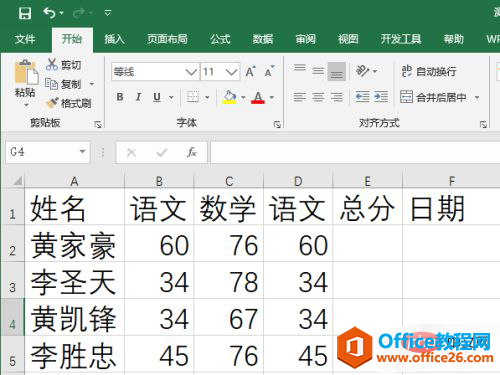This screenshot has height=375, width=500.
Task: Click the Save icon in quick access toolbar
Action: point(25,13)
